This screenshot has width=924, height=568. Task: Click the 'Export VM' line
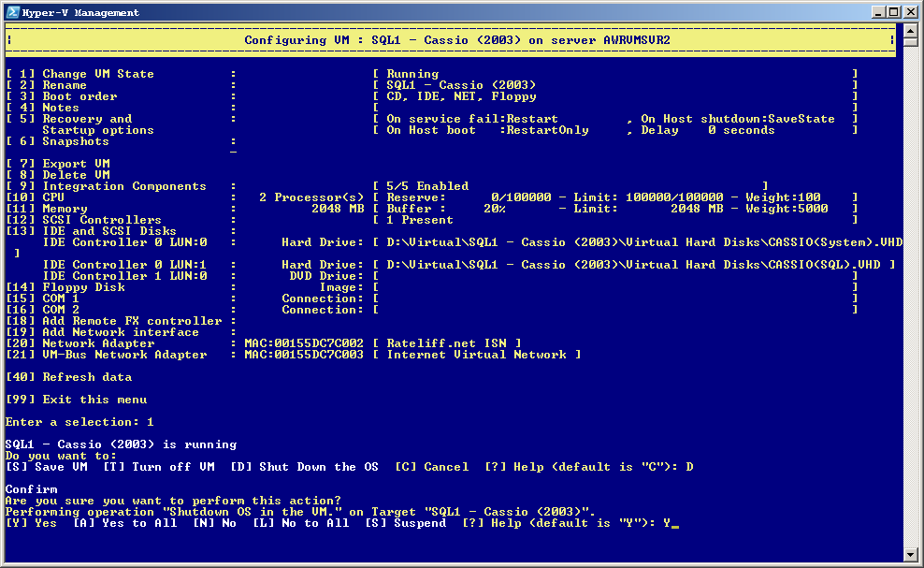(58, 164)
